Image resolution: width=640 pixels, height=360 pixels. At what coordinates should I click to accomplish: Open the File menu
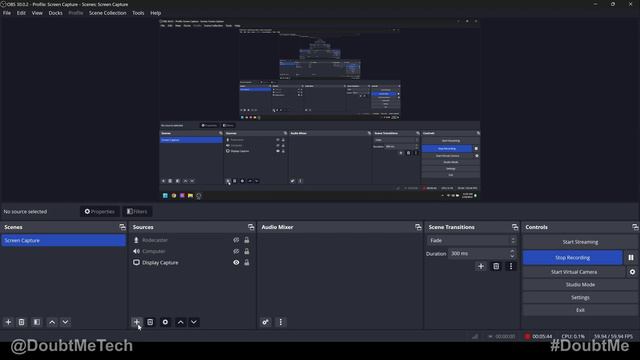click(x=7, y=13)
